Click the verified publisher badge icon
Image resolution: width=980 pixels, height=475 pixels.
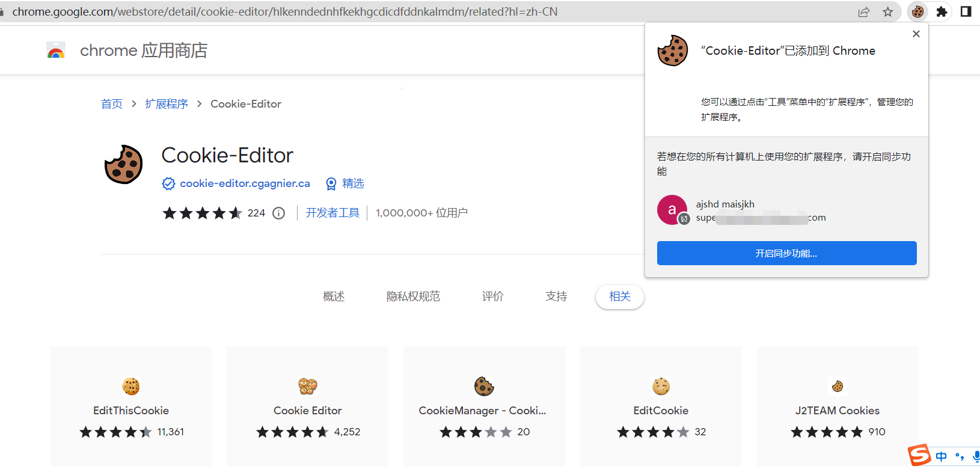coord(169,183)
